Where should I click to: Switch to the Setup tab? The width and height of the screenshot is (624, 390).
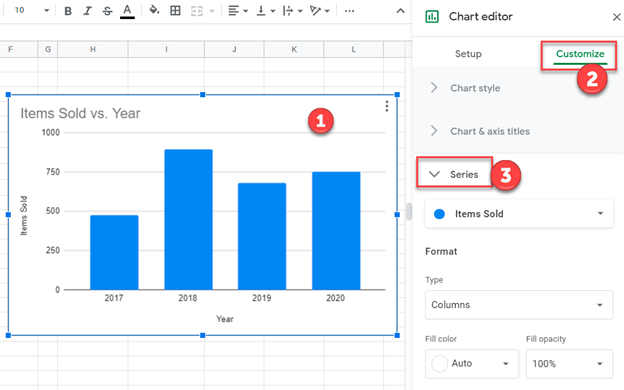[x=468, y=54]
